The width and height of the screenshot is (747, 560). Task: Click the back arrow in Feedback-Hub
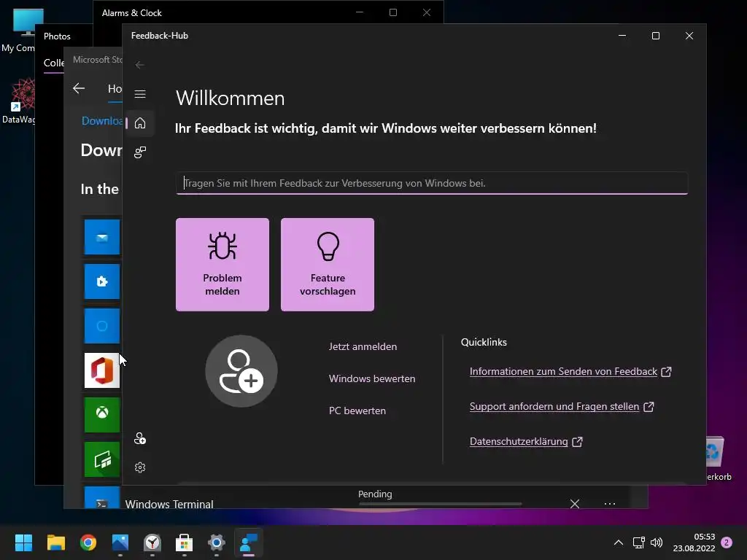[x=139, y=65]
